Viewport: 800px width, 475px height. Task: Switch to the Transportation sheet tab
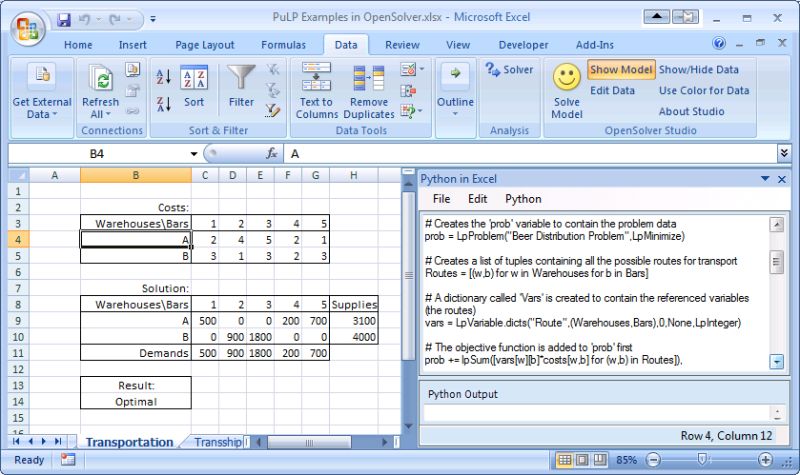[129, 442]
